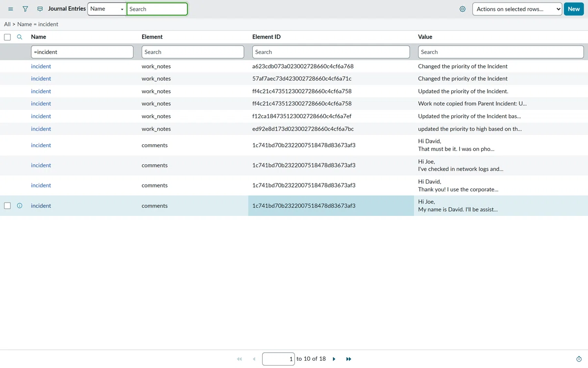
Task: Click value 'updated the priority to high based on th...'
Action: (470, 129)
